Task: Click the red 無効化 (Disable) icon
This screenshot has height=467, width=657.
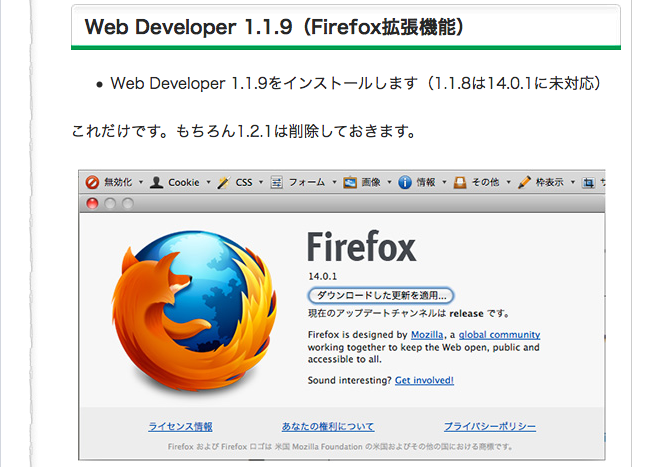Action: pos(92,182)
